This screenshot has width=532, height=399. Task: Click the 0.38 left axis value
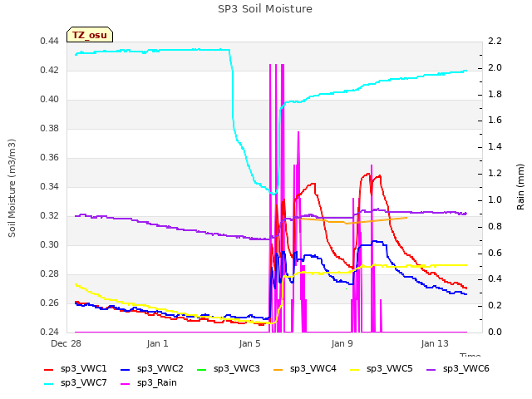49,128
